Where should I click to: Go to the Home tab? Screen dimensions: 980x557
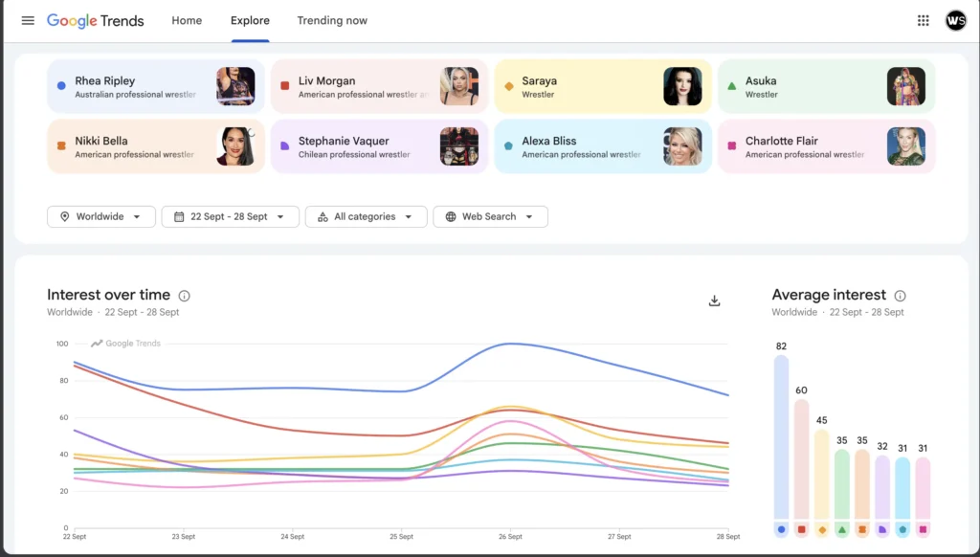(187, 21)
